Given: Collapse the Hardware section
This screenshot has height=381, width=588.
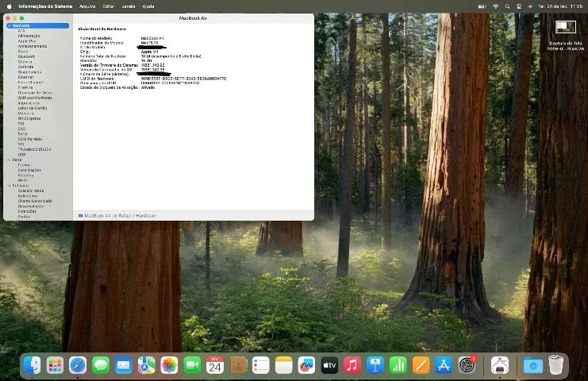Looking at the screenshot, I should pos(9,25).
